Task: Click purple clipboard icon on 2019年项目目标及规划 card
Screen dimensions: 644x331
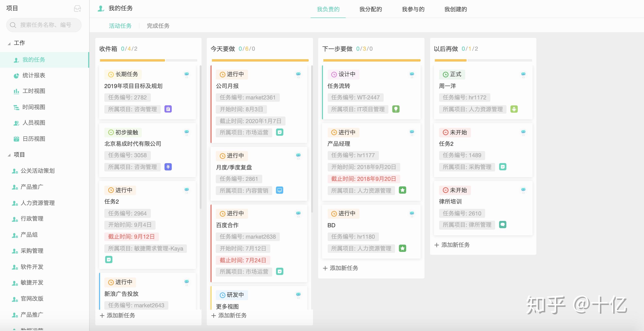Action: (168, 109)
